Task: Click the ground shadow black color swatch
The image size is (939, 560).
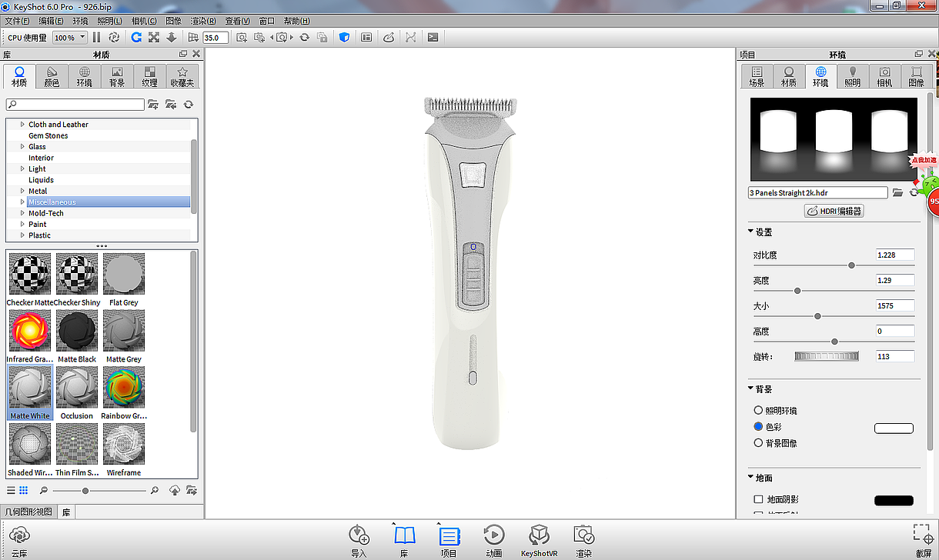Action: point(894,501)
